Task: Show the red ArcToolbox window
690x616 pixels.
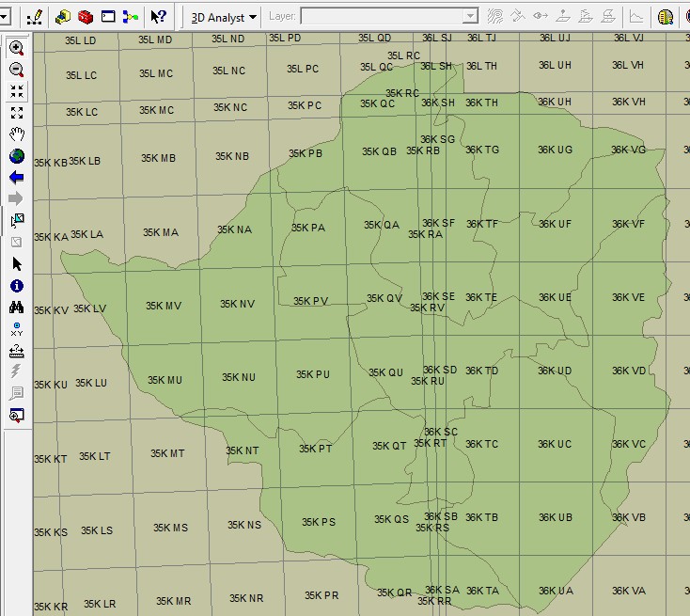Action: point(86,17)
